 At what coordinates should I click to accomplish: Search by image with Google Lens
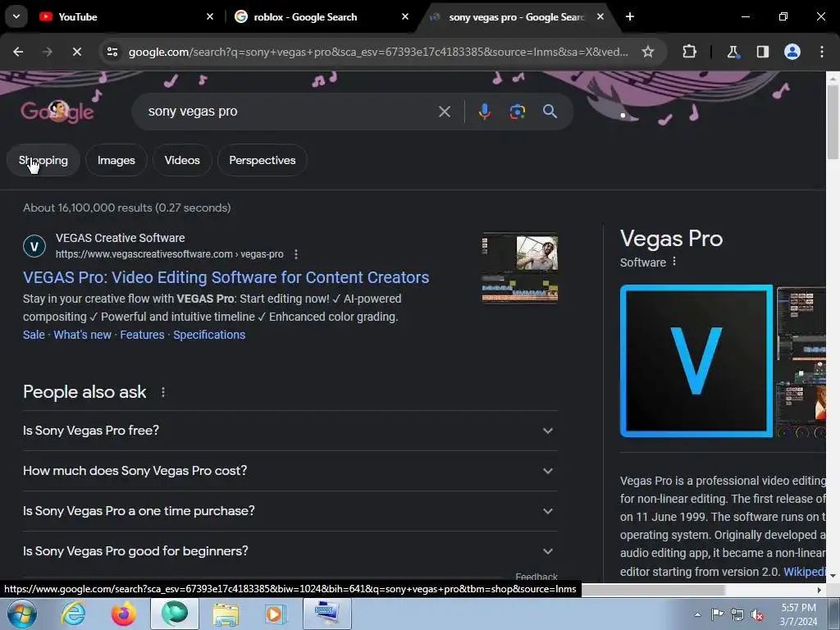(x=517, y=112)
